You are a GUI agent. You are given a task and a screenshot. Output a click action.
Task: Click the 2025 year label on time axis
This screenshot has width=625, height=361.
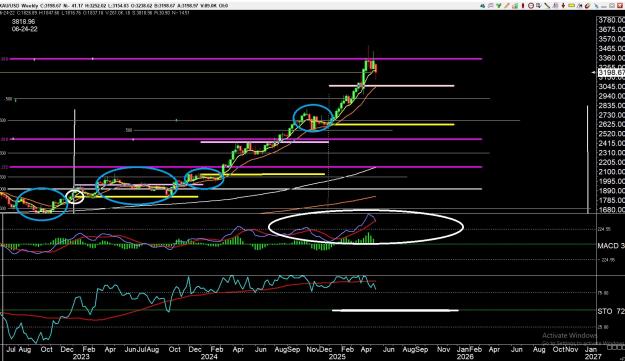point(337,357)
